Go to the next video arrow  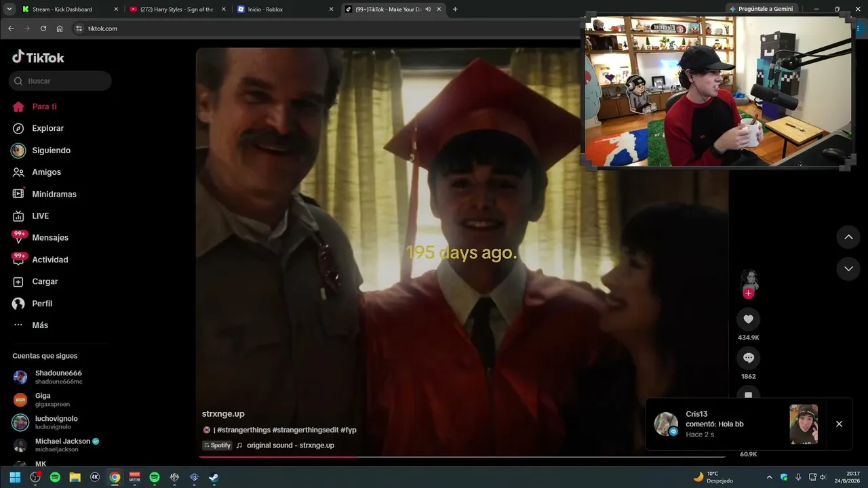(x=848, y=268)
